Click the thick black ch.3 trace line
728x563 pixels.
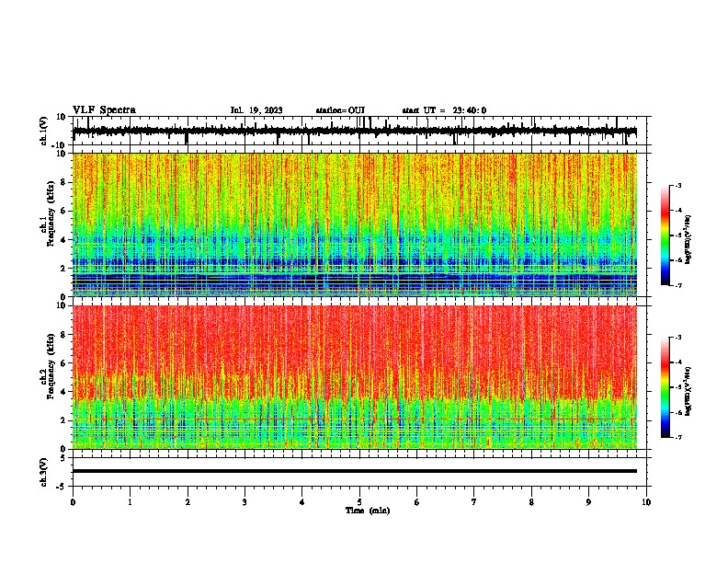pos(355,471)
